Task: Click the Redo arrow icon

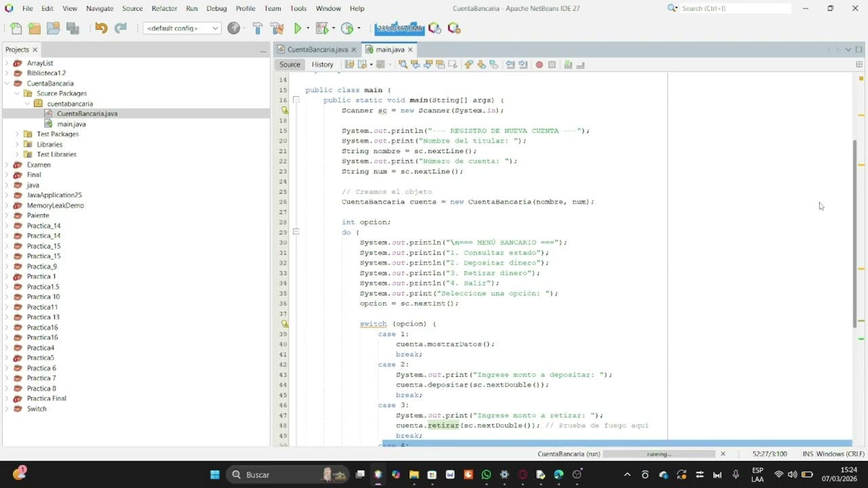Action: click(121, 28)
